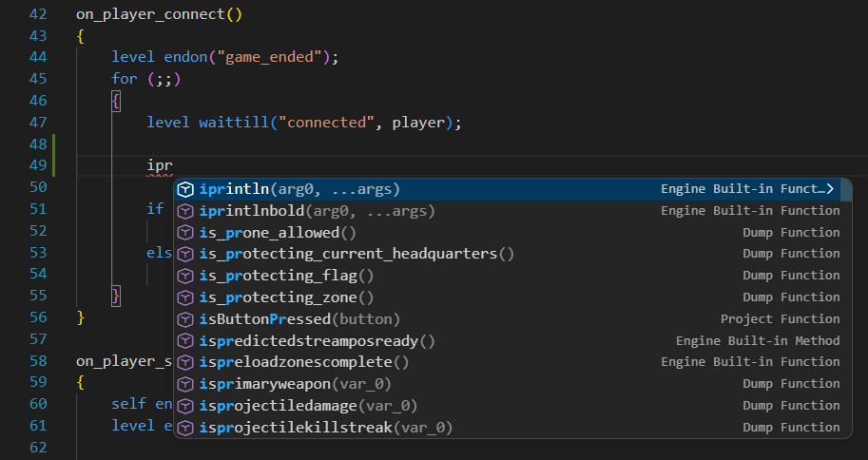
Task: Select isButtonPressed(button) suggestion
Action: tap(508, 319)
